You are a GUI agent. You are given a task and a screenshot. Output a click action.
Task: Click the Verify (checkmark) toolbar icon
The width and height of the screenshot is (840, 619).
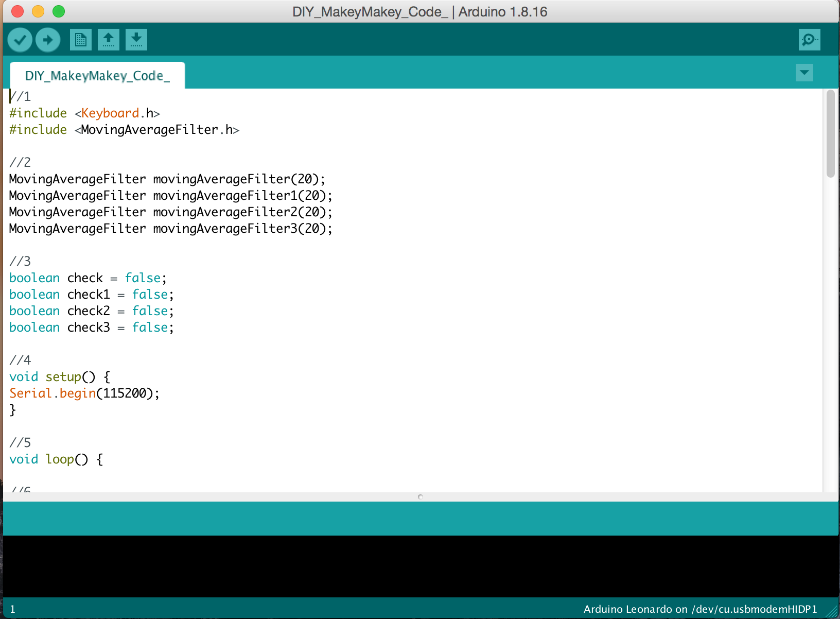(x=20, y=39)
